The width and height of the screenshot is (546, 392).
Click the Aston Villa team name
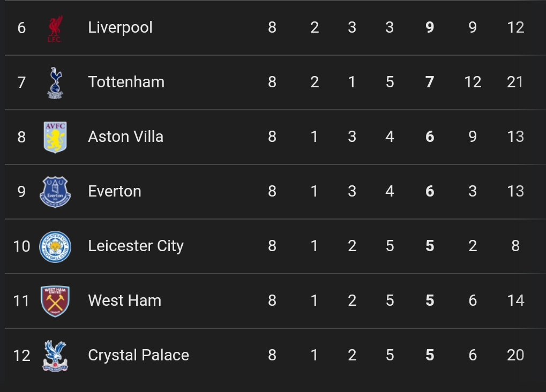[125, 137]
